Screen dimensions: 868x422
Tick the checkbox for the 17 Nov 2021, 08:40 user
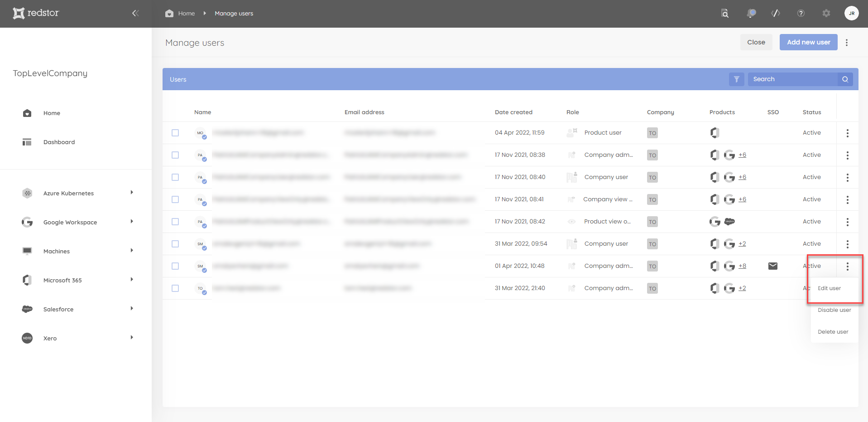tap(175, 177)
